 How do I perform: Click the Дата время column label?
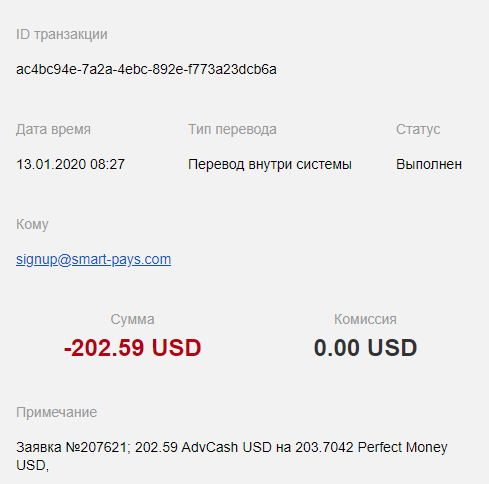click(x=53, y=129)
